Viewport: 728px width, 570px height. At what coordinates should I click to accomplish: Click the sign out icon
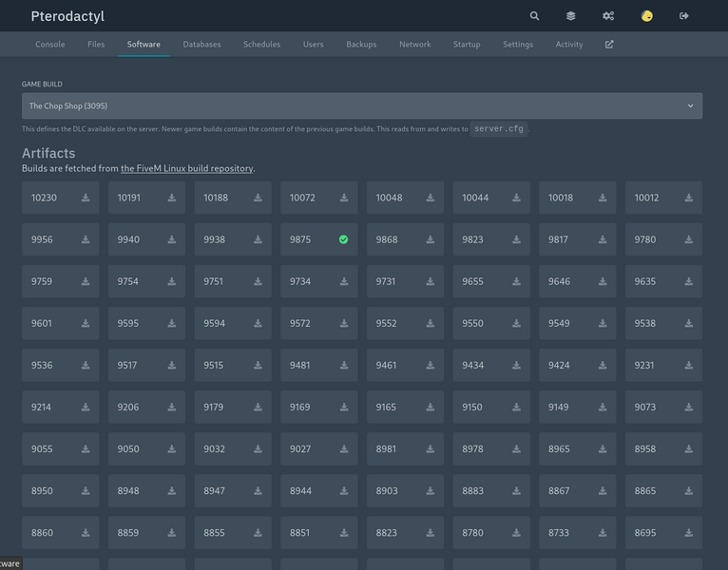tap(684, 16)
